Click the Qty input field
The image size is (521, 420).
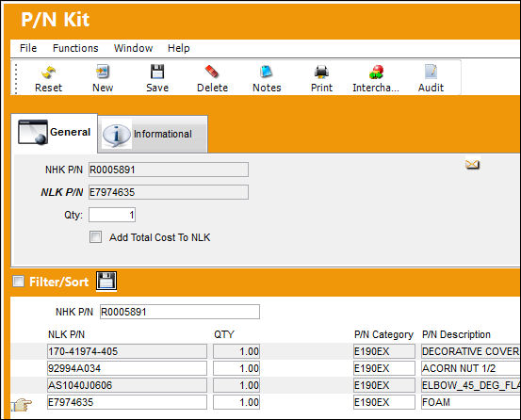112,215
